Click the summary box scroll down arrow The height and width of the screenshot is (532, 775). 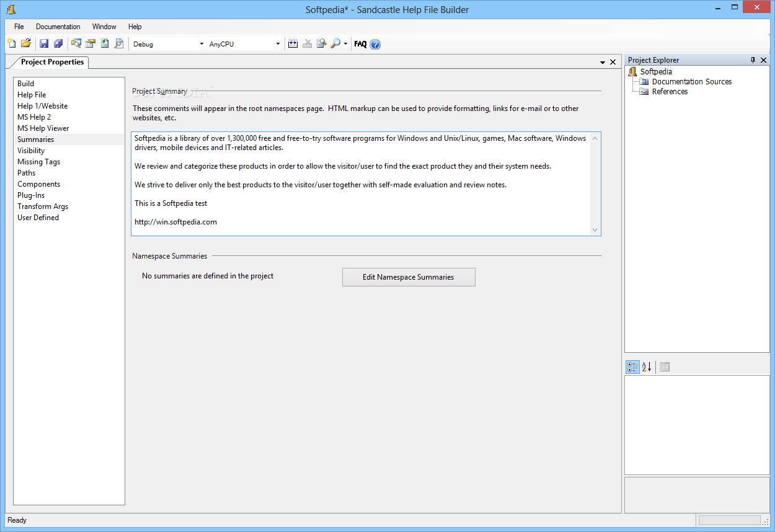595,229
